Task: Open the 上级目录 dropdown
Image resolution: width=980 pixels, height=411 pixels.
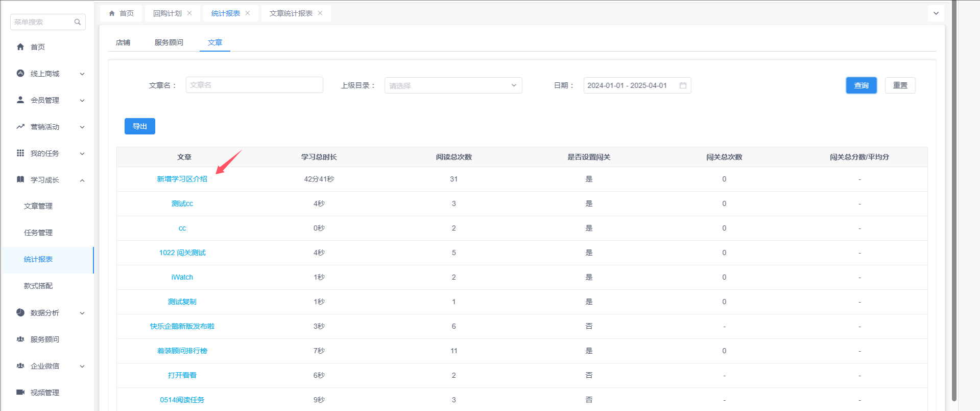Action: pyautogui.click(x=453, y=85)
